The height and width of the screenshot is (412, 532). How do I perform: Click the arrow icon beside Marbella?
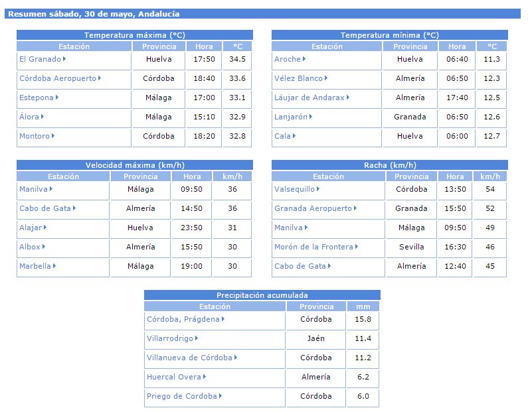coord(54,266)
